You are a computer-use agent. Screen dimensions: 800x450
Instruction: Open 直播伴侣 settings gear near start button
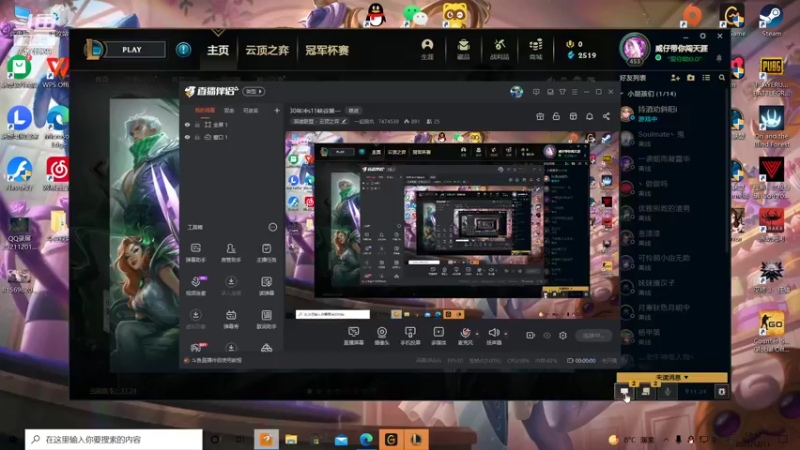(x=563, y=335)
